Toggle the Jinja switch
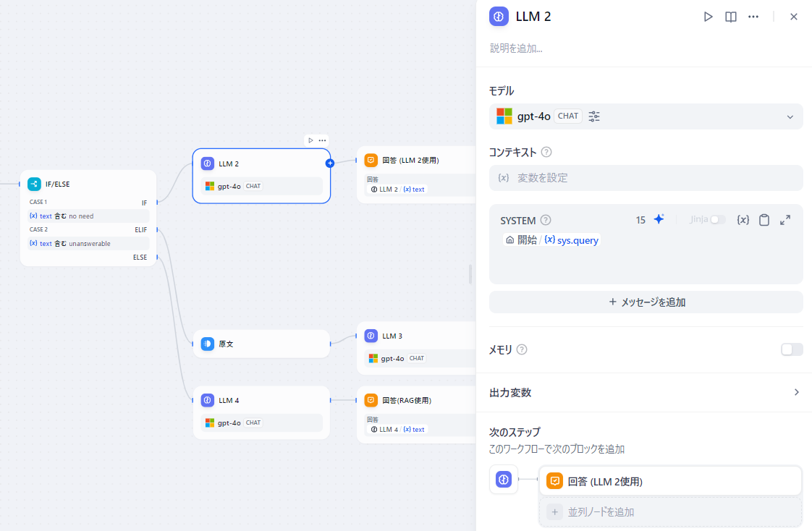The width and height of the screenshot is (812, 531). 717,220
